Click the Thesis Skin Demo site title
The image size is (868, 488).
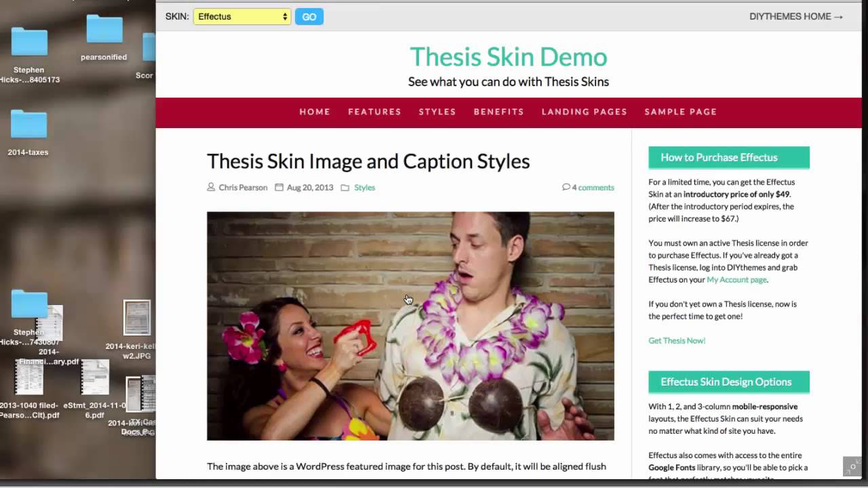tap(509, 56)
